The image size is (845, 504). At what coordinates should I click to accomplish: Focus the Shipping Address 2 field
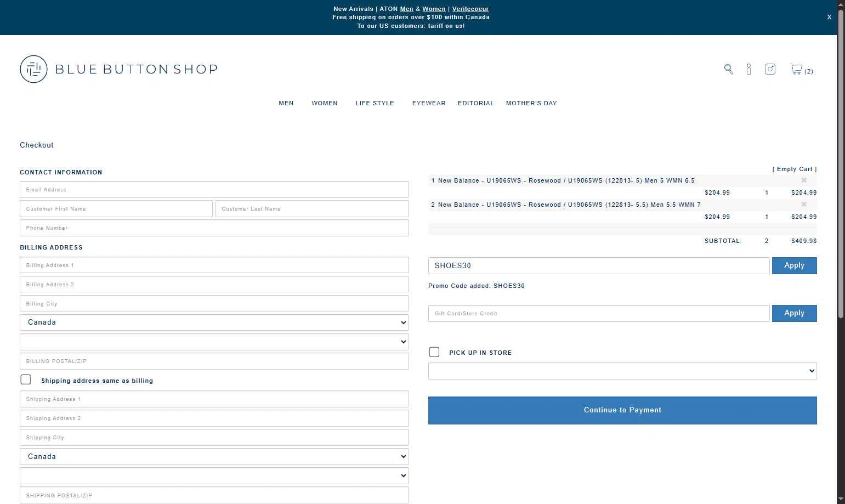214,418
